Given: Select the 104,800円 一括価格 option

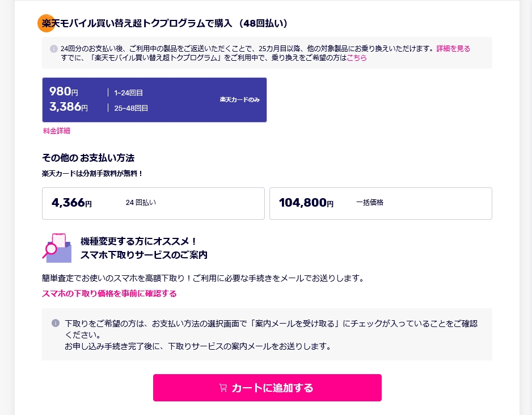Looking at the screenshot, I should tap(381, 203).
